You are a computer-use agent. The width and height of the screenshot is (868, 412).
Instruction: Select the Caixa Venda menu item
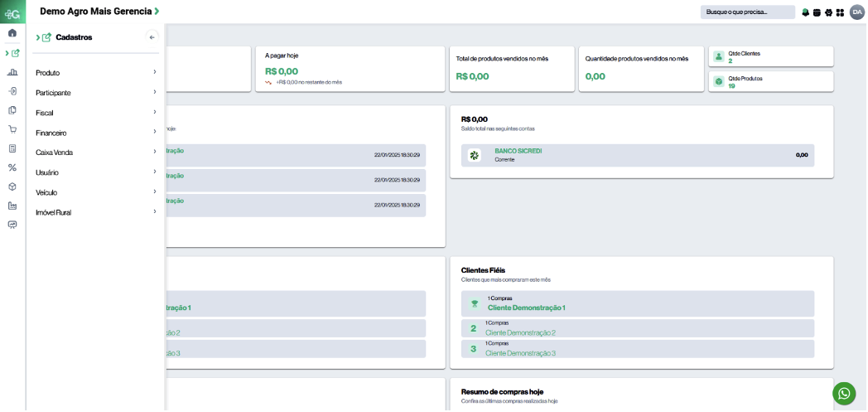click(96, 153)
